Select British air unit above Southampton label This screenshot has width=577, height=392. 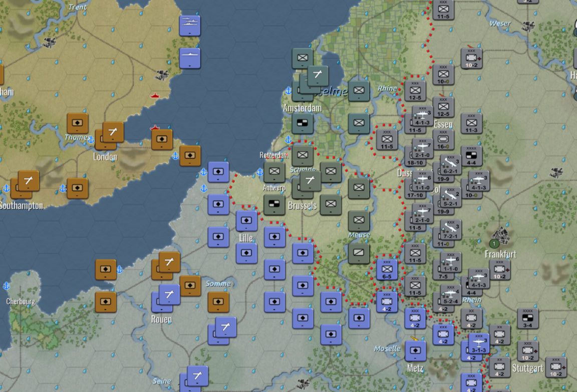29,181
